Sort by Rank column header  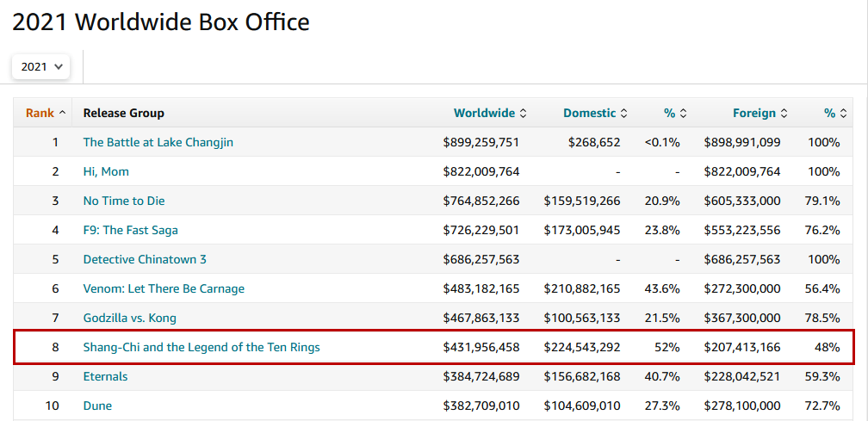[45, 113]
